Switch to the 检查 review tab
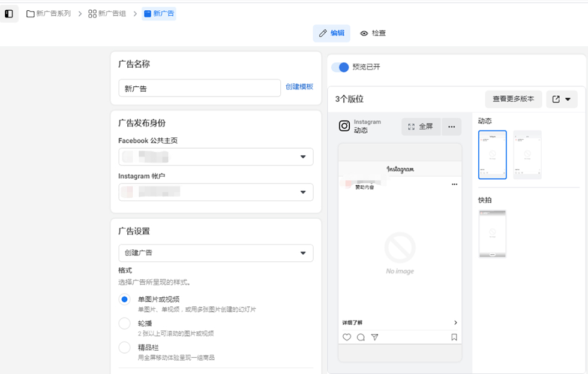This screenshot has width=588, height=374. pyautogui.click(x=373, y=34)
